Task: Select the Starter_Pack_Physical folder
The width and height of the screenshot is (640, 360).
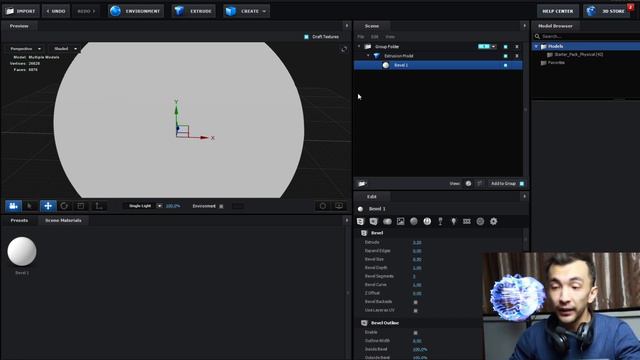Action: pyautogui.click(x=578, y=54)
